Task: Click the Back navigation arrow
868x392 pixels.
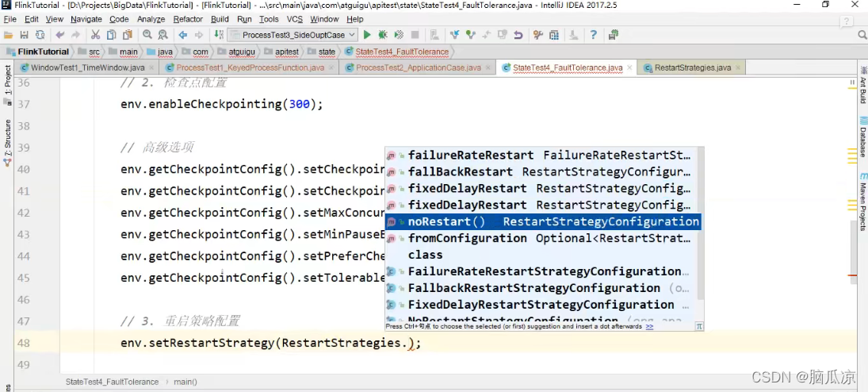Action: click(182, 35)
